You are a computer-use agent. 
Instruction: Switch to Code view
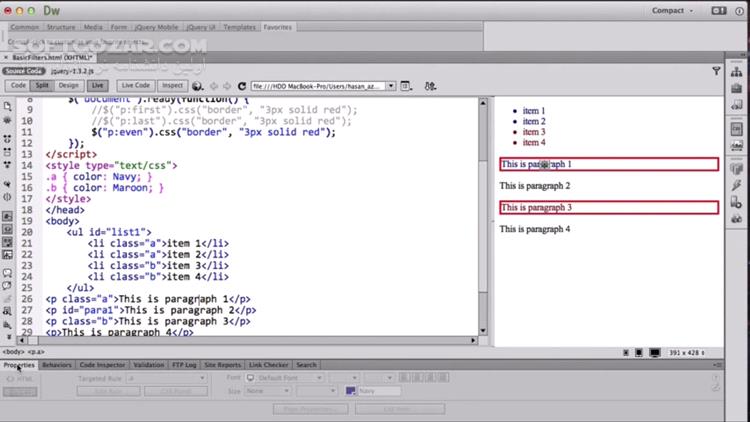(x=18, y=86)
